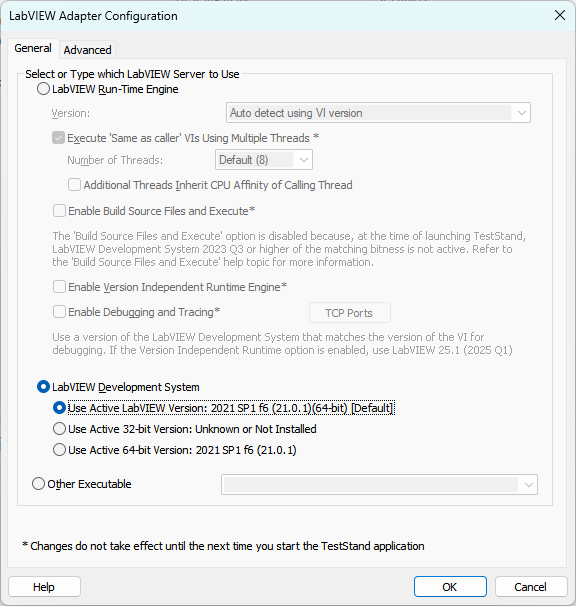Switch to the Advanced tab

coord(87,50)
